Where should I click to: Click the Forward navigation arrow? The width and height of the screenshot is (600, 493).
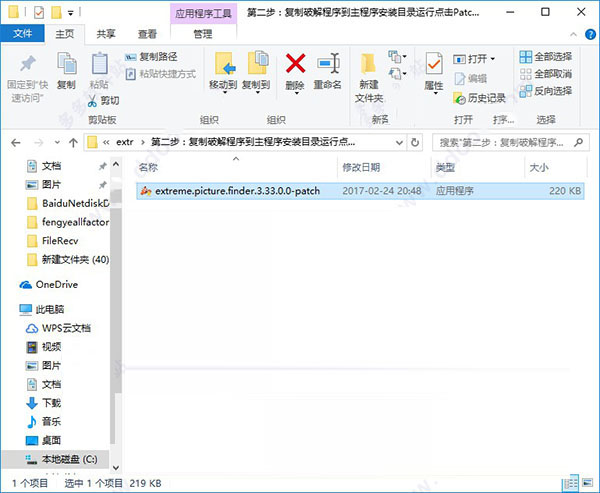pyautogui.click(x=39, y=143)
